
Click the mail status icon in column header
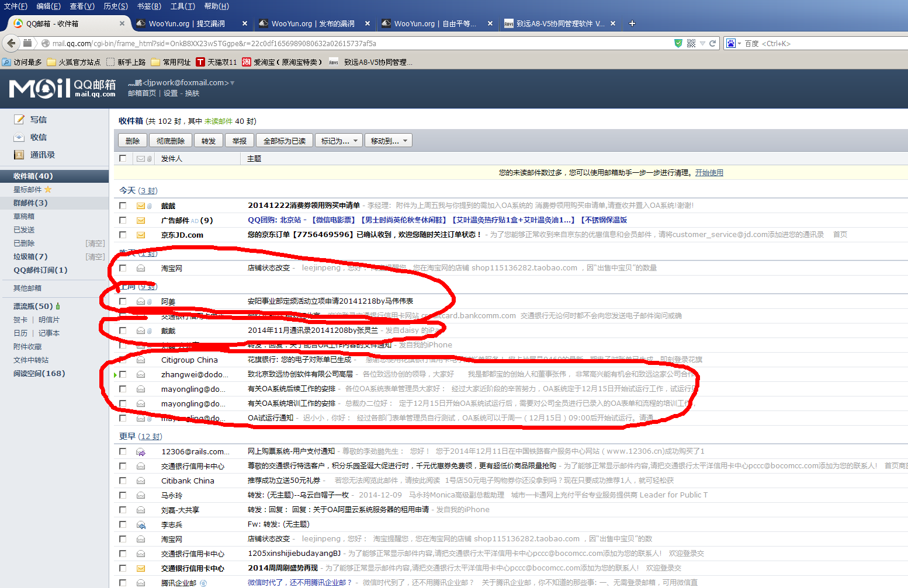(x=141, y=158)
